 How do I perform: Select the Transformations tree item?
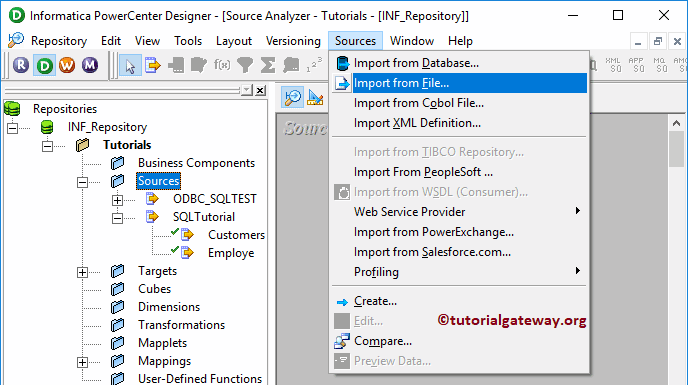181,325
